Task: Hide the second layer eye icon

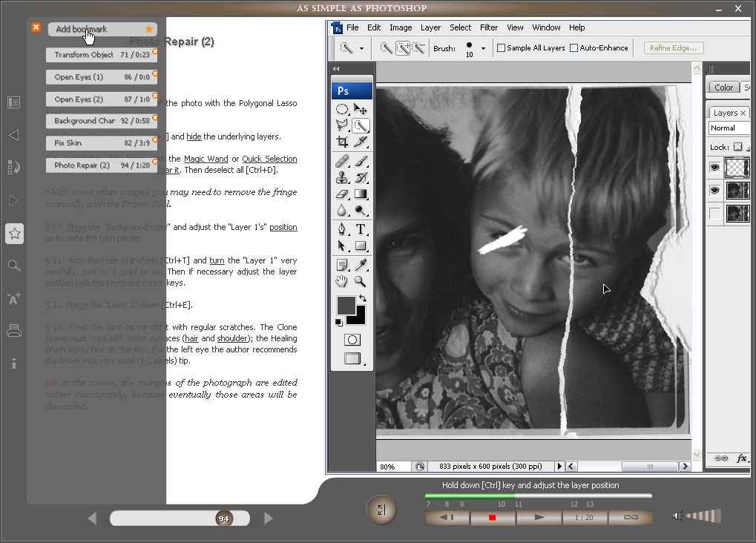Action: coord(715,191)
